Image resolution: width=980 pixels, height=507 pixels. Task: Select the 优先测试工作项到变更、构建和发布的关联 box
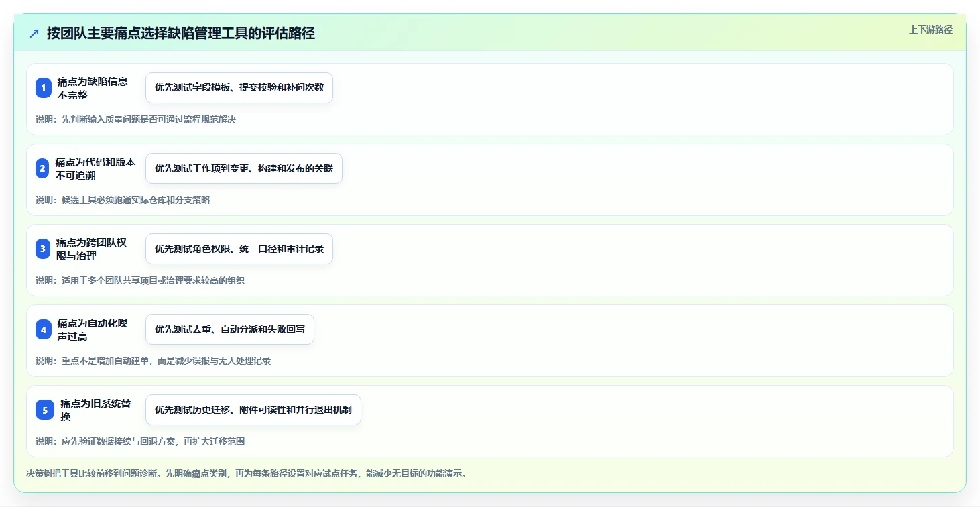click(x=244, y=168)
